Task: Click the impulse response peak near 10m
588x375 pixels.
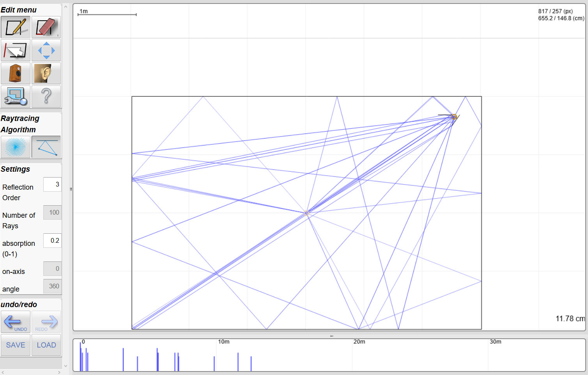Action: pos(214,363)
